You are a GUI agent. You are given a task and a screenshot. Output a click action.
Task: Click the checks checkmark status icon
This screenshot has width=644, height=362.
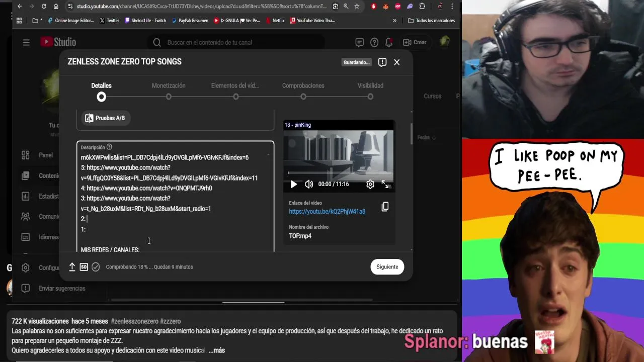tap(96, 267)
